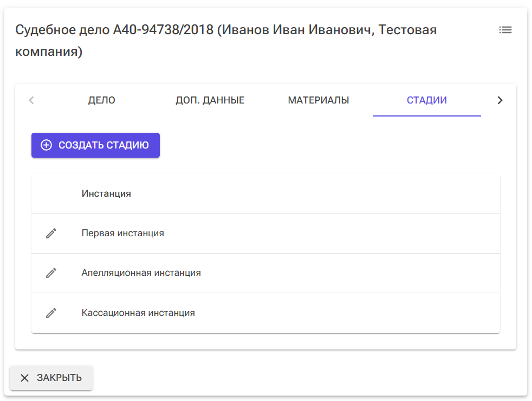The width and height of the screenshot is (532, 401).
Task: Collapse tab list using the left arrow
Action: [x=31, y=100]
